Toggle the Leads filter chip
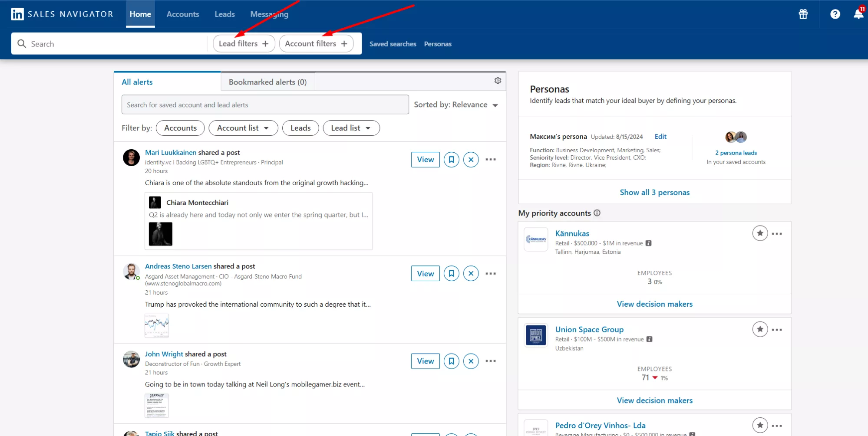 coord(300,128)
